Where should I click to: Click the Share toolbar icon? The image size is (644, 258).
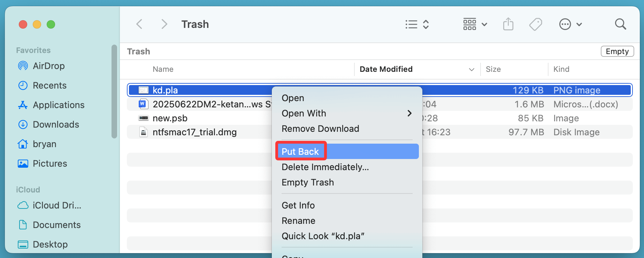click(508, 24)
